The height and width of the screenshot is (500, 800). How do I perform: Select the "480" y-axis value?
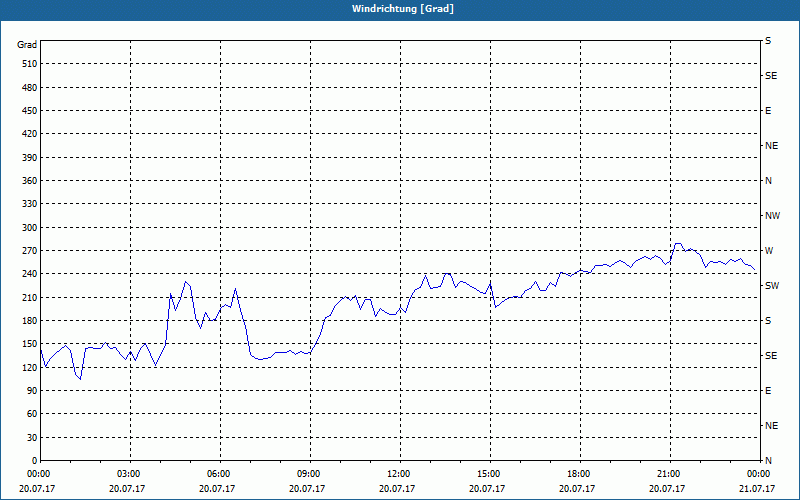tap(30, 88)
